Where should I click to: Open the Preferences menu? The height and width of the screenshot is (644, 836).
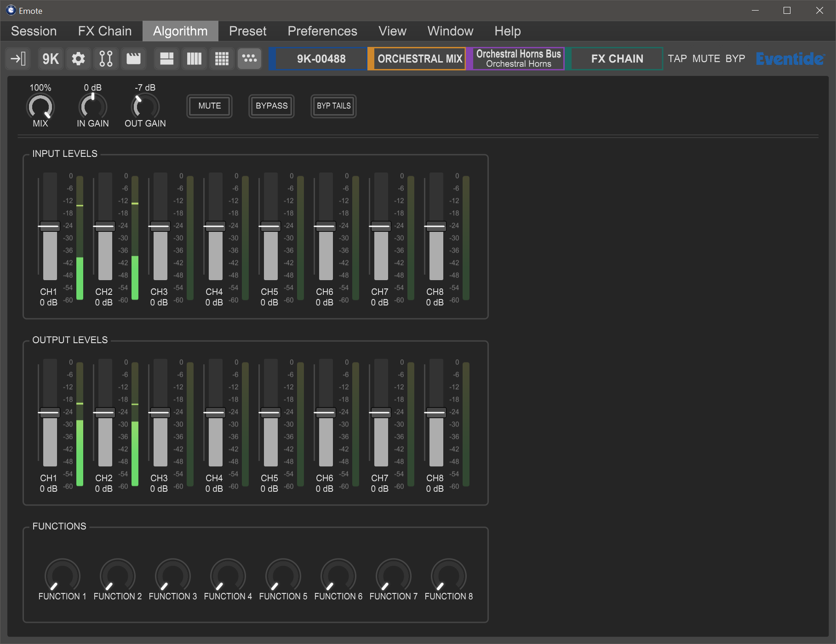tap(322, 31)
